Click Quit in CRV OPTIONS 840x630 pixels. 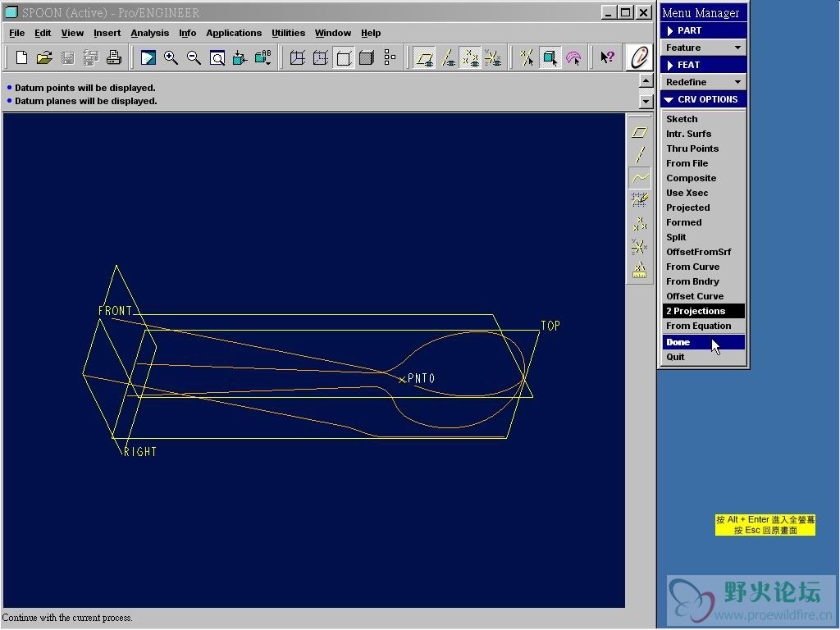point(703,357)
